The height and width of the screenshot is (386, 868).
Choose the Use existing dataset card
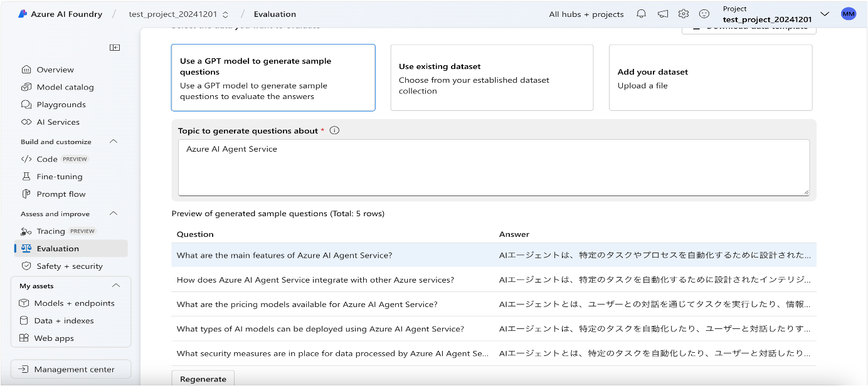pos(492,78)
